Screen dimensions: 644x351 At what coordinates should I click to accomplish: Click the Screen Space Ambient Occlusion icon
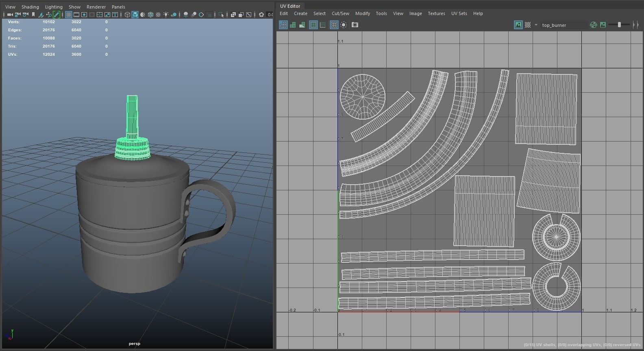tap(185, 15)
